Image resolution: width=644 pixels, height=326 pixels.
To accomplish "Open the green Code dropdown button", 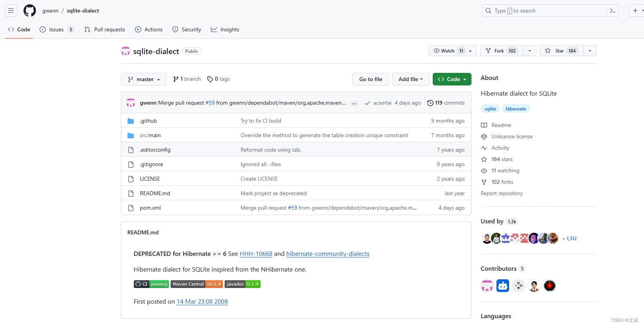I will pyautogui.click(x=452, y=79).
